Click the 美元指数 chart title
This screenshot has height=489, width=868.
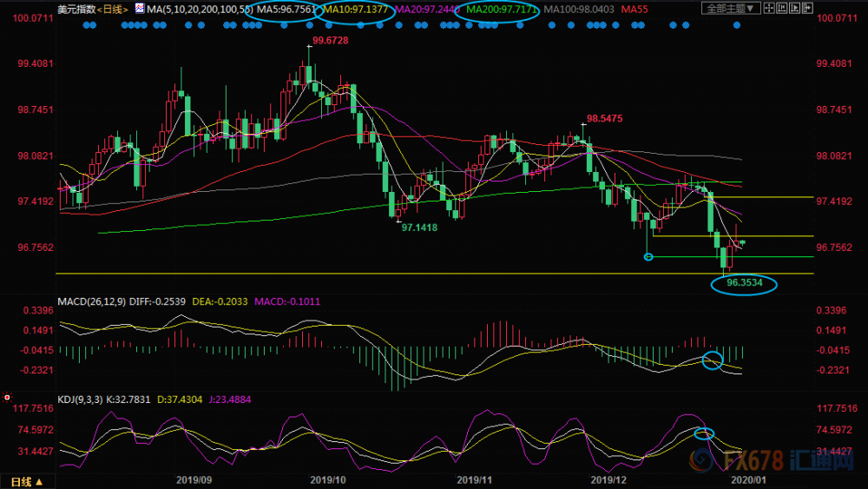tap(77, 10)
